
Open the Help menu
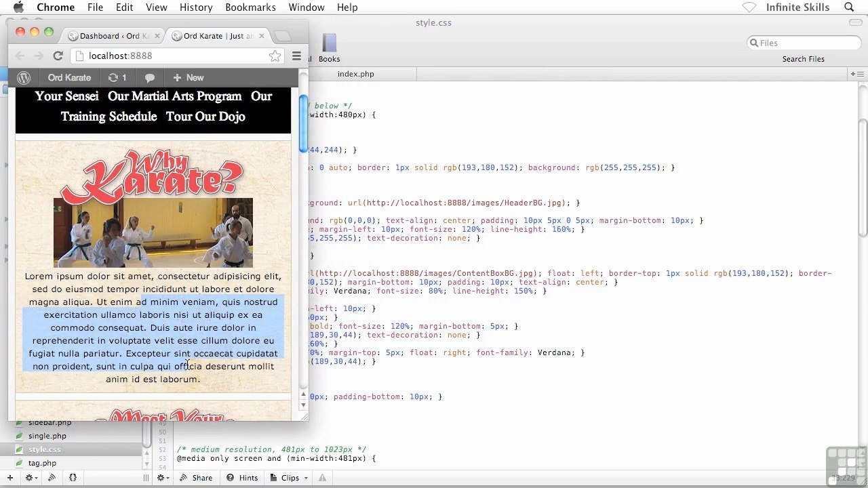click(347, 7)
